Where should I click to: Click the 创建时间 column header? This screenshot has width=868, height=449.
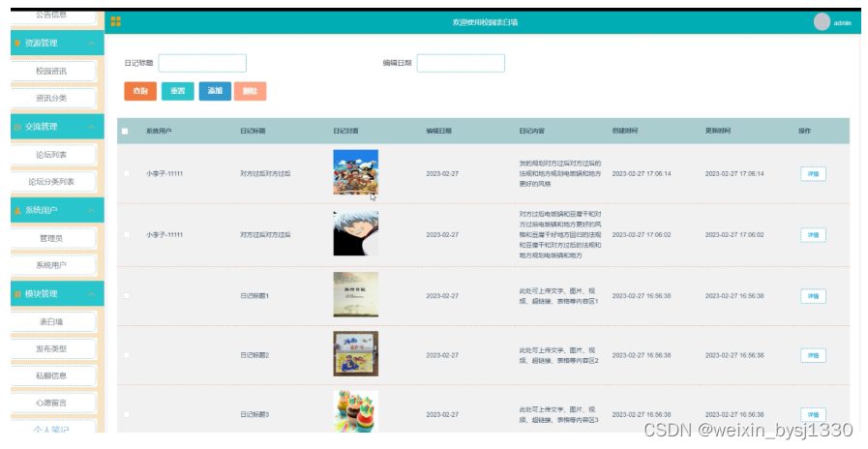625,132
